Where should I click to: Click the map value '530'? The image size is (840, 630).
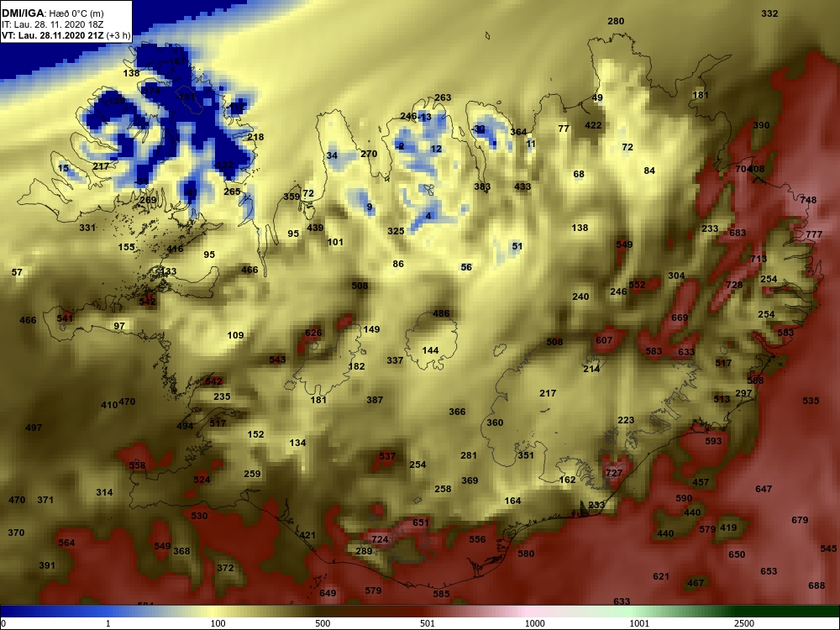(x=199, y=516)
